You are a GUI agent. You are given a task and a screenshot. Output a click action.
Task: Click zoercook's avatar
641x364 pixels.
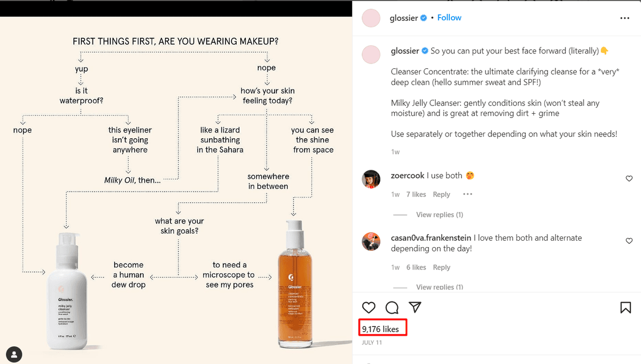tap(371, 179)
